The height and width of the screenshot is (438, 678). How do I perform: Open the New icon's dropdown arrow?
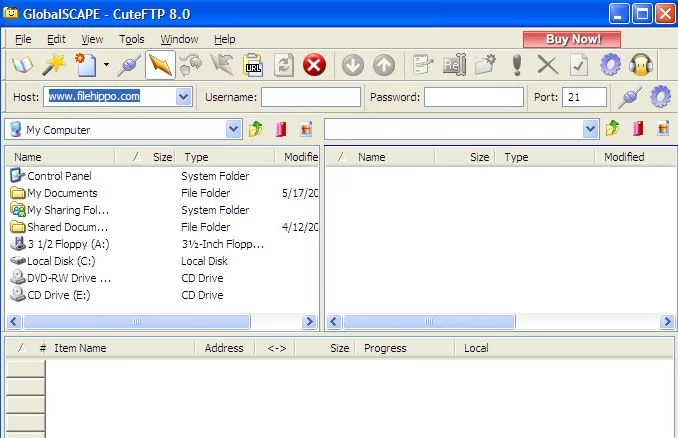106,65
